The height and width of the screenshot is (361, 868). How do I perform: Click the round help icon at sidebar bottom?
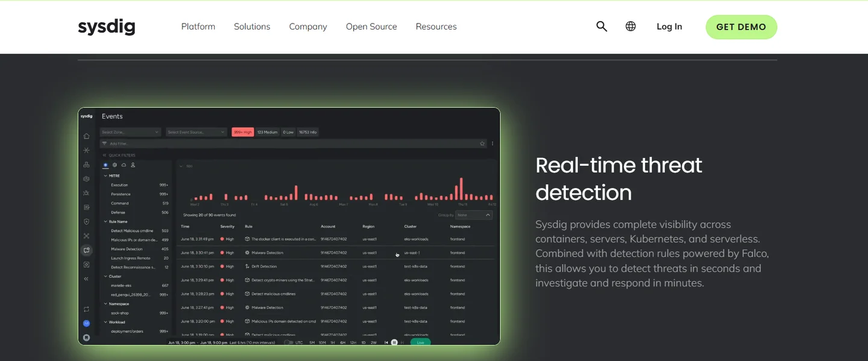87,337
